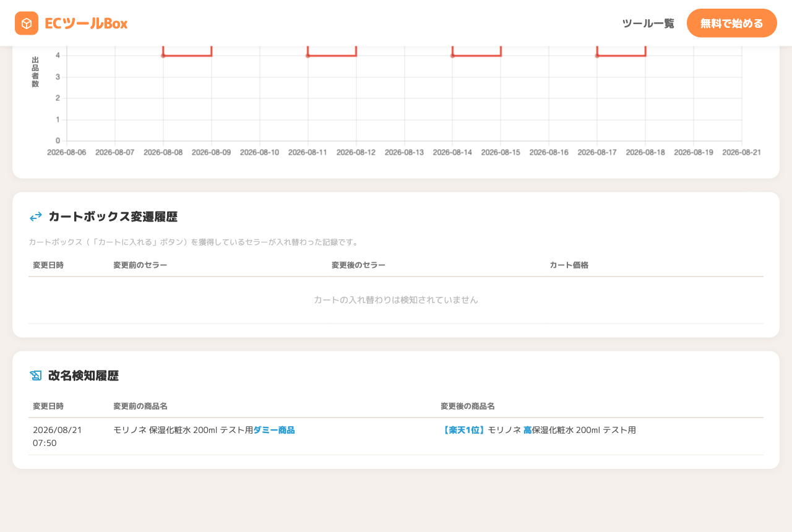The width and height of the screenshot is (792, 532).
Task: Select the chart data point at 2026-08-11
Action: click(308, 56)
